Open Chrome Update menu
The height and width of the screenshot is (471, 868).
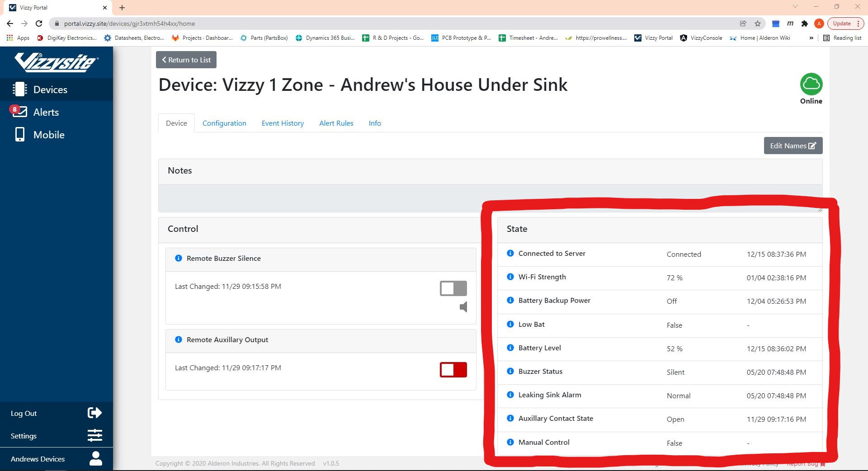[846, 24]
